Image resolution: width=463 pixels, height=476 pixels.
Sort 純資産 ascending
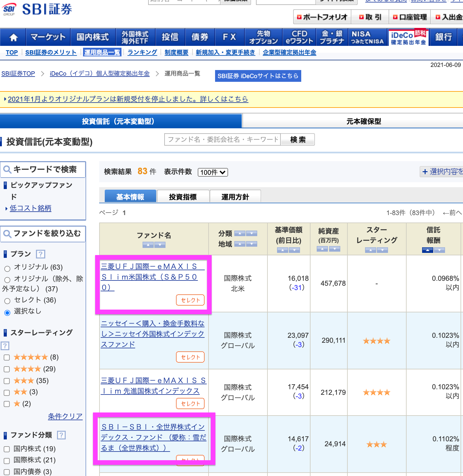point(322,249)
